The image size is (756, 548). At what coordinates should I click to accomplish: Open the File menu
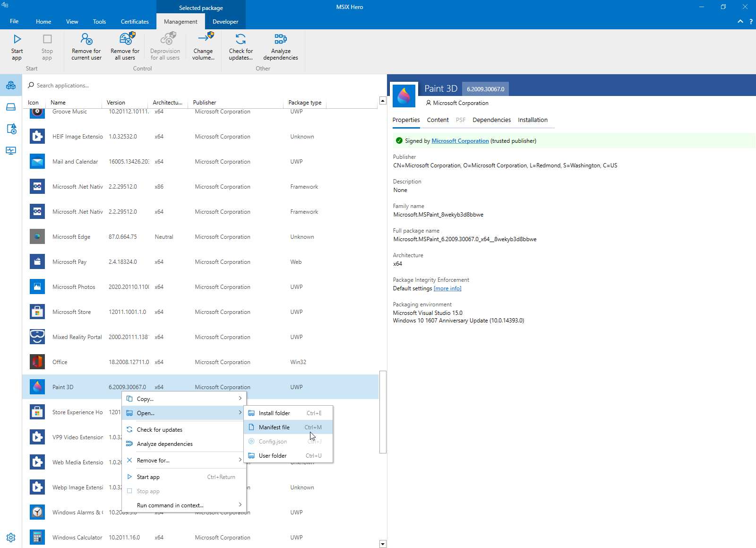coord(14,22)
